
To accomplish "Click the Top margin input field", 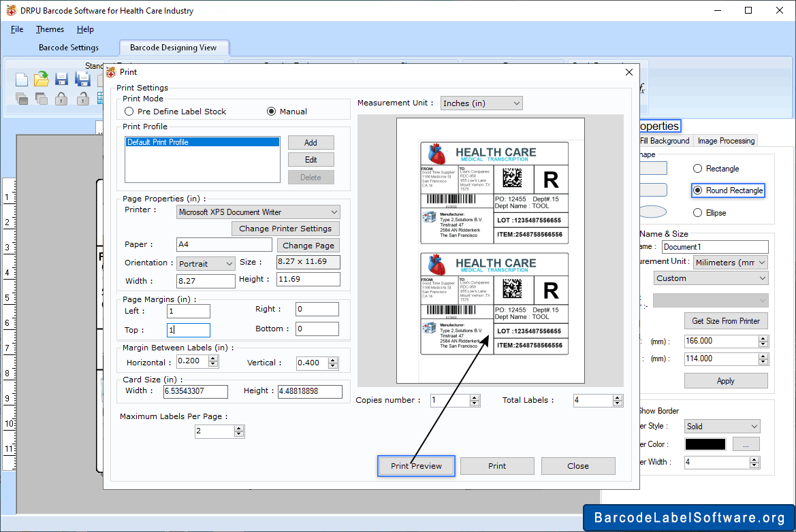I will (x=189, y=330).
